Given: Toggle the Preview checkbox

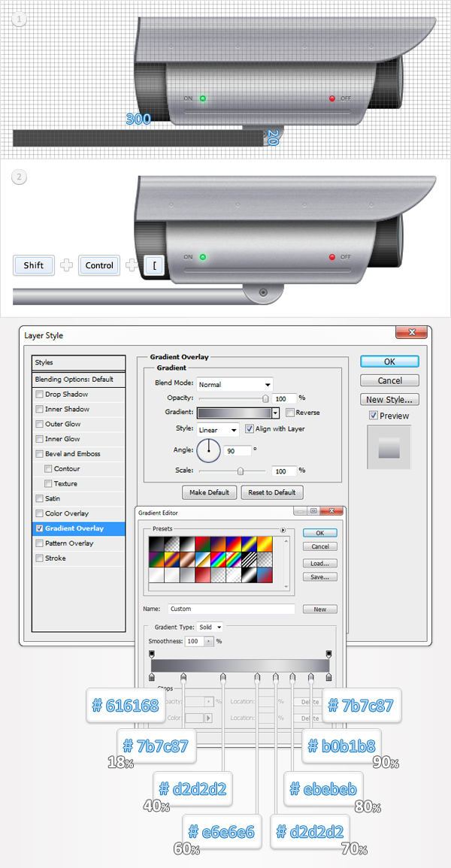Looking at the screenshot, I should coord(374,416).
